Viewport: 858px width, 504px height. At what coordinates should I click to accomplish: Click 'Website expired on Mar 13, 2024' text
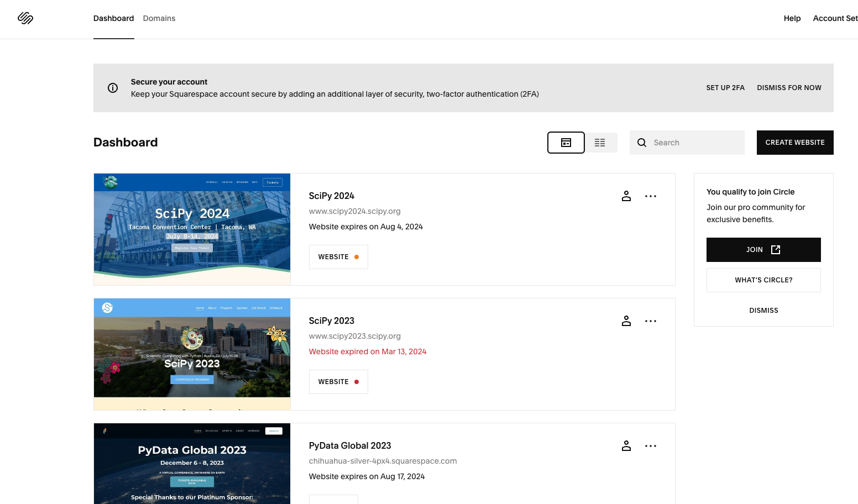[x=368, y=351]
